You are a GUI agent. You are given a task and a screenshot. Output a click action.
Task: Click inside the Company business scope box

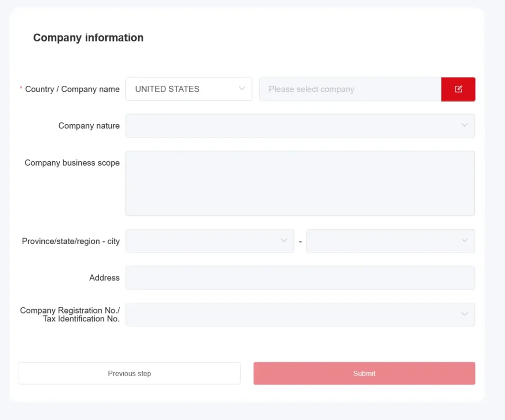coord(300,183)
